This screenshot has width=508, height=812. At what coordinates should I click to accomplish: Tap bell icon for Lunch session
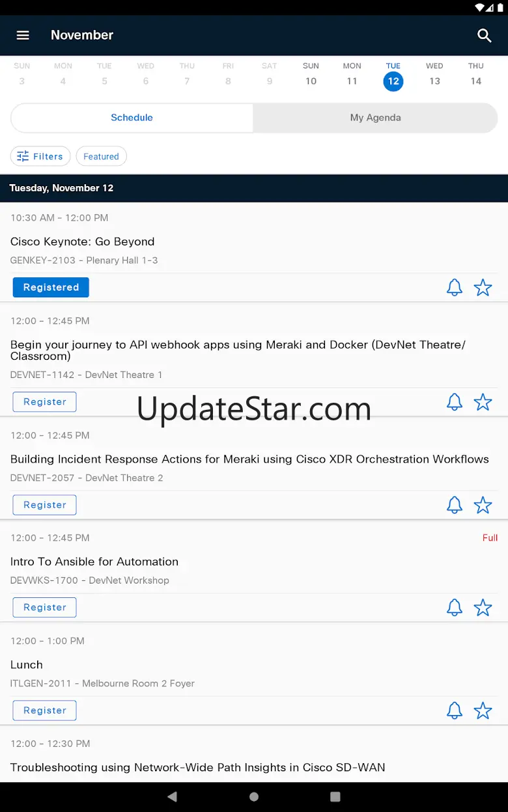[455, 710]
